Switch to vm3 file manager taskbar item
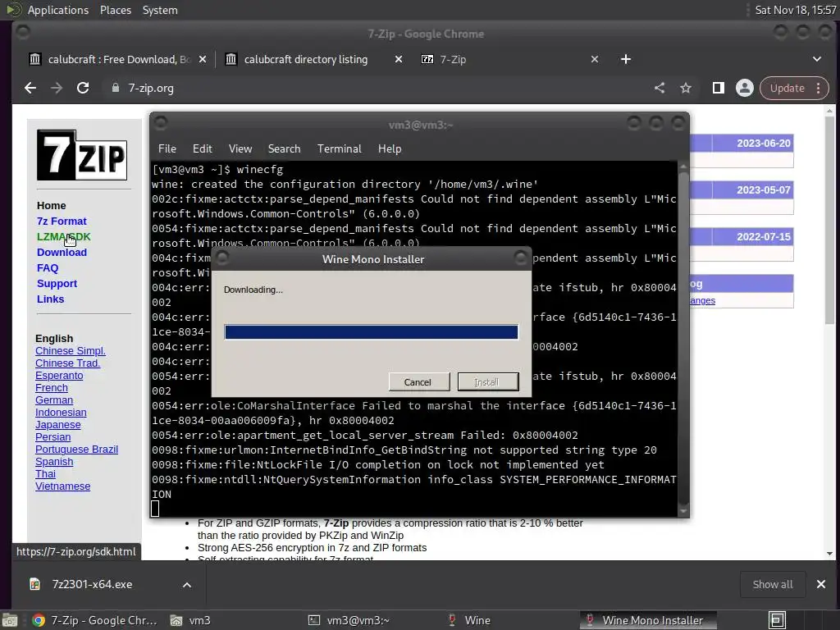The height and width of the screenshot is (630, 840). click(x=190, y=620)
